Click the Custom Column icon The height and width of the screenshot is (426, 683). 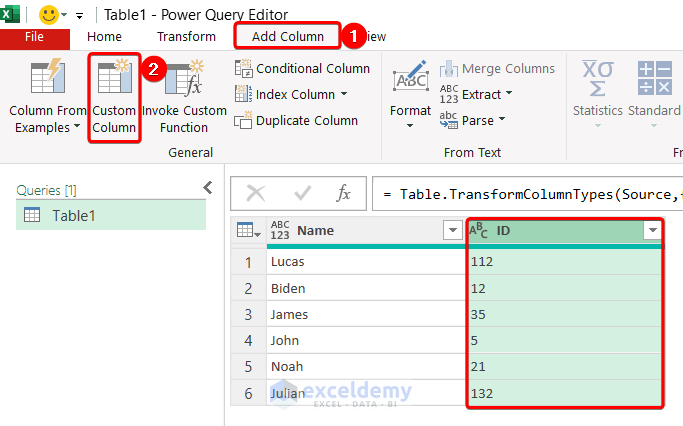(113, 80)
